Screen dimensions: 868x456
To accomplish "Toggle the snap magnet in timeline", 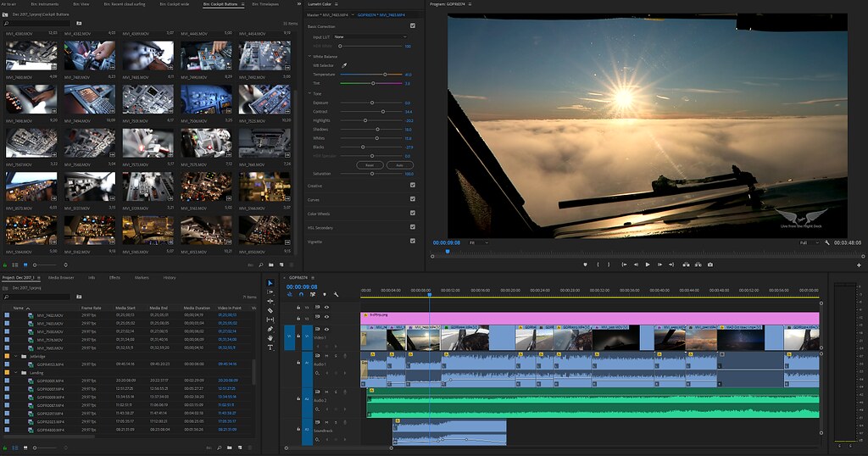I will [x=303, y=295].
